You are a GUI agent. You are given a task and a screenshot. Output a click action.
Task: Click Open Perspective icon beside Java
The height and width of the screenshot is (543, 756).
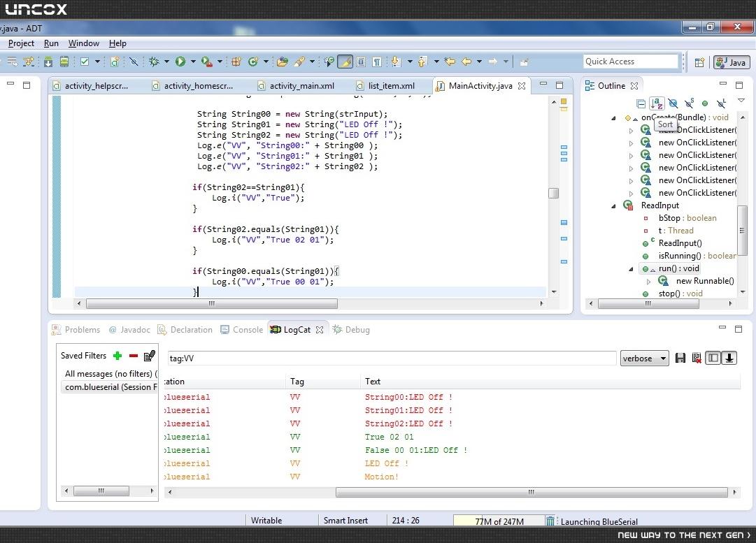tap(699, 62)
